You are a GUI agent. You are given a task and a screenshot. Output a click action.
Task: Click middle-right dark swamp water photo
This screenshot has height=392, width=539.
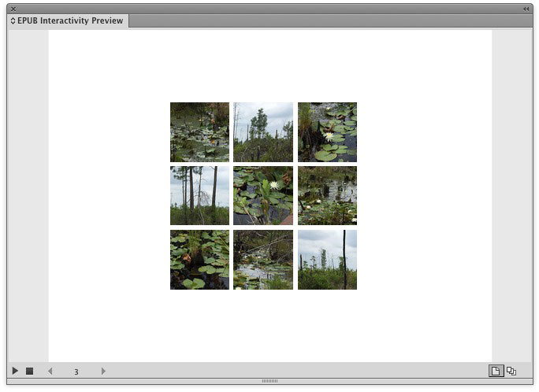click(x=327, y=195)
